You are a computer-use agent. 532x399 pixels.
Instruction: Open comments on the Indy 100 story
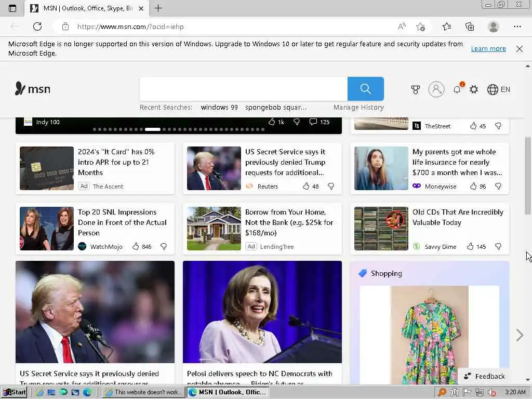320,122
